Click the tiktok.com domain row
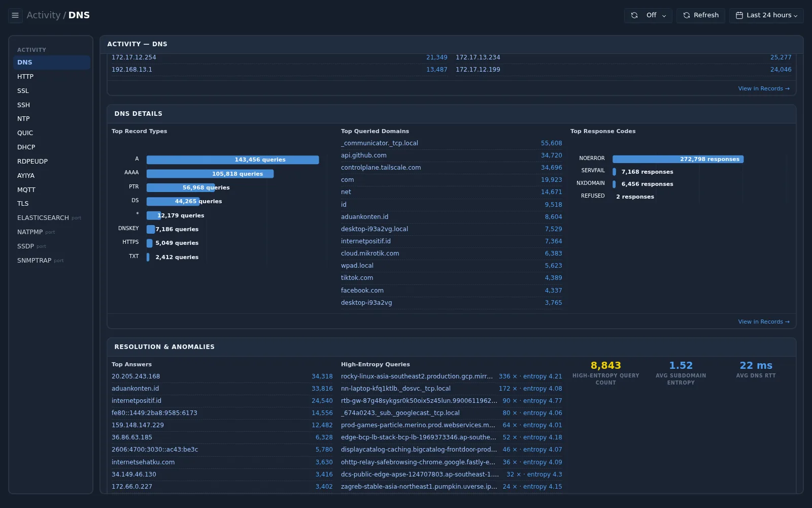 (451, 278)
